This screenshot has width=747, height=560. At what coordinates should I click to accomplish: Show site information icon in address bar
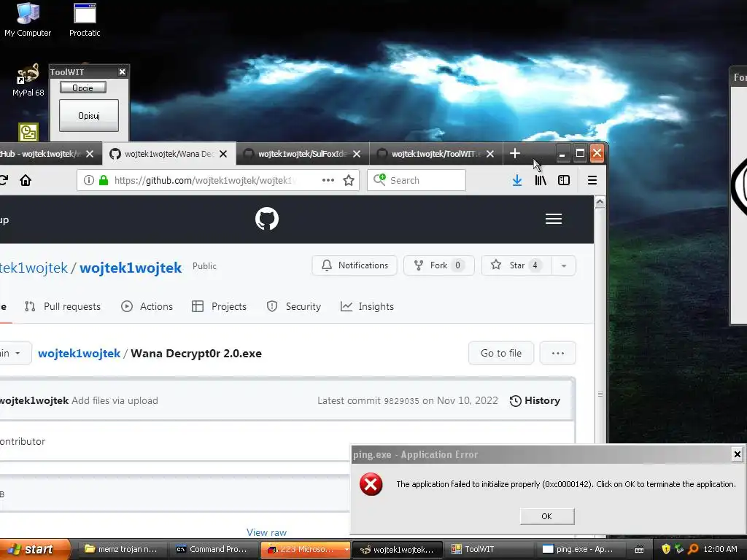88,181
